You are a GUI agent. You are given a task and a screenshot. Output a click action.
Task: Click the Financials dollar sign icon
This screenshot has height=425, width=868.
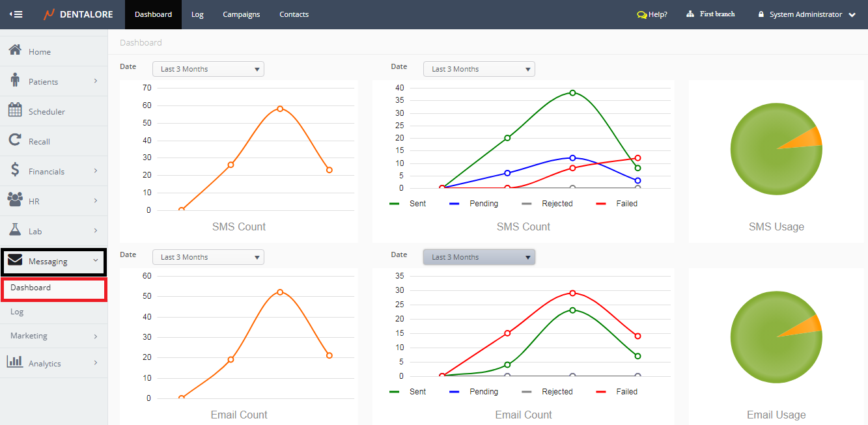pos(15,171)
